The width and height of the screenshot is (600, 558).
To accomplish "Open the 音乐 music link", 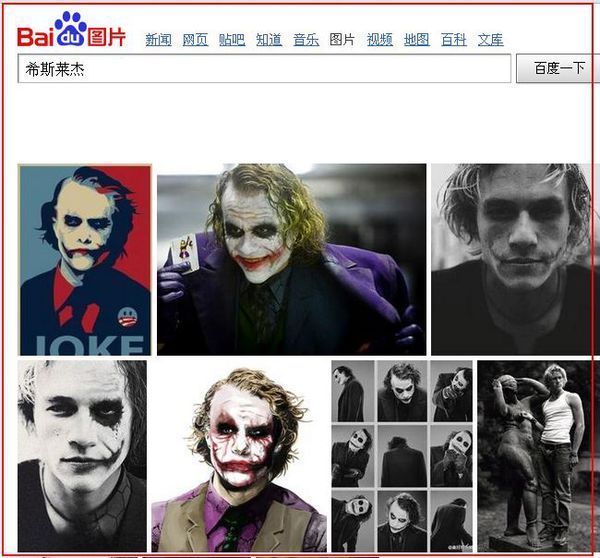I will (306, 40).
